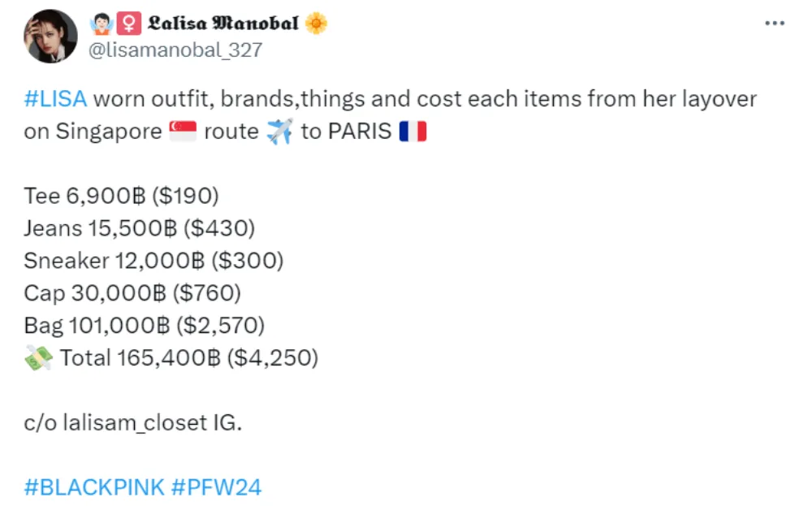Click the profile avatar photo
The height and width of the screenshot is (506, 812).
tap(50, 37)
